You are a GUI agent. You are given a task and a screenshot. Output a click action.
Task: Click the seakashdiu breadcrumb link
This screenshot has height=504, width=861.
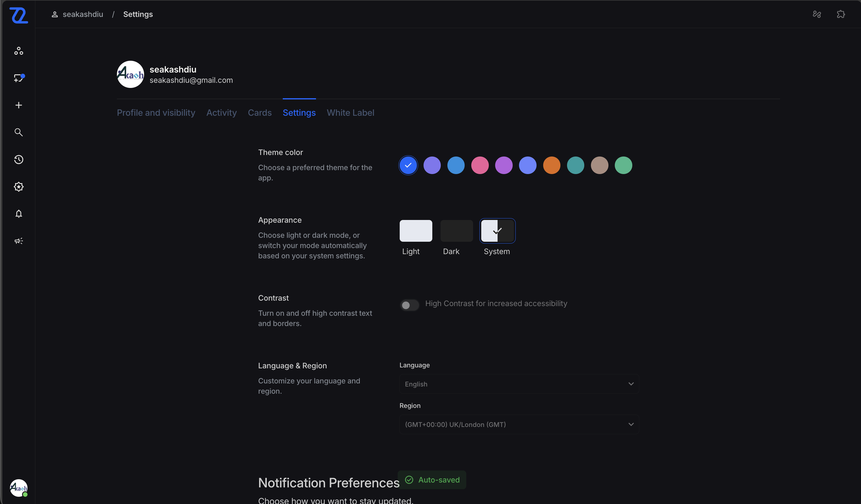[83, 14]
